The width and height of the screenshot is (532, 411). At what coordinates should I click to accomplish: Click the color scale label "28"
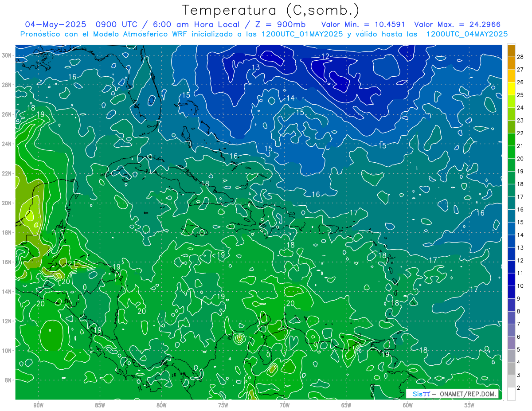(x=520, y=57)
